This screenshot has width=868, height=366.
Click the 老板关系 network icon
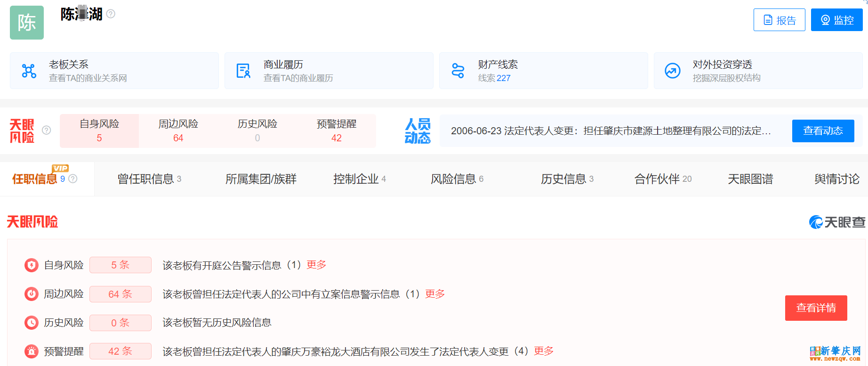pyautogui.click(x=29, y=71)
